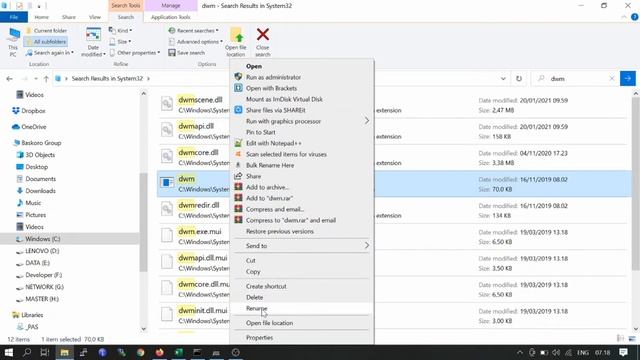Open Properties from context menu

click(x=302, y=338)
